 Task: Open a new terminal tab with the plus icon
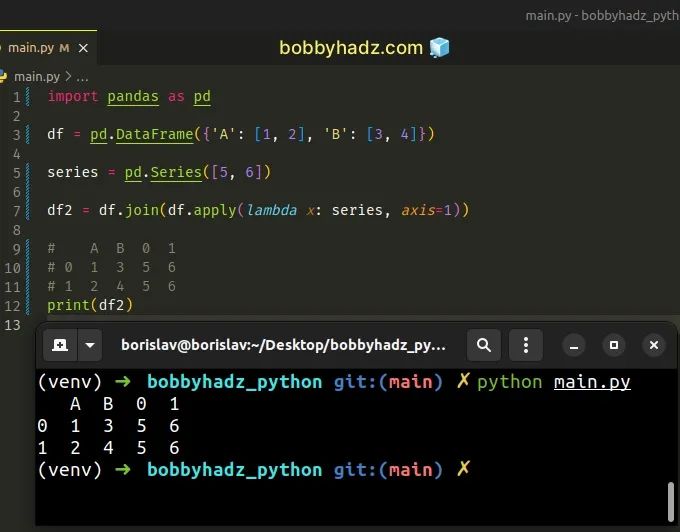pyautogui.click(x=60, y=345)
